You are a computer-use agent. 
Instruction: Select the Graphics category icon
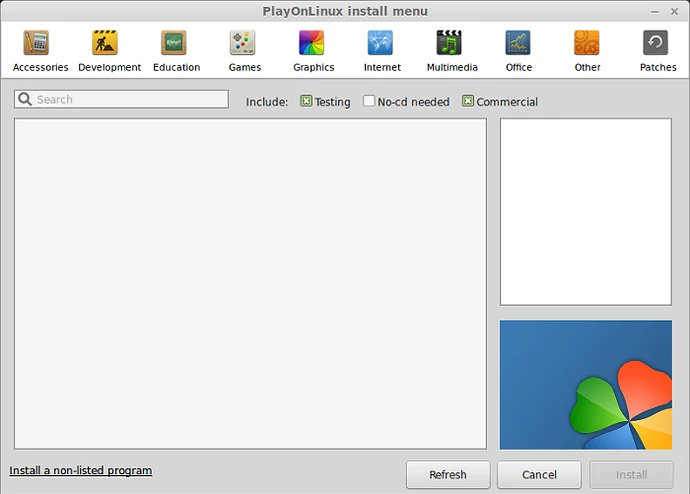tap(313, 44)
